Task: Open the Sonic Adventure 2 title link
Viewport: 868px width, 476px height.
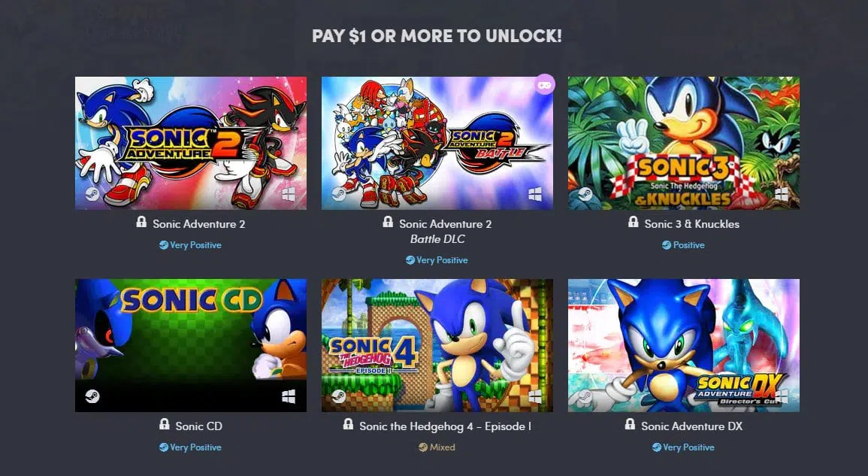Action: pyautogui.click(x=198, y=224)
